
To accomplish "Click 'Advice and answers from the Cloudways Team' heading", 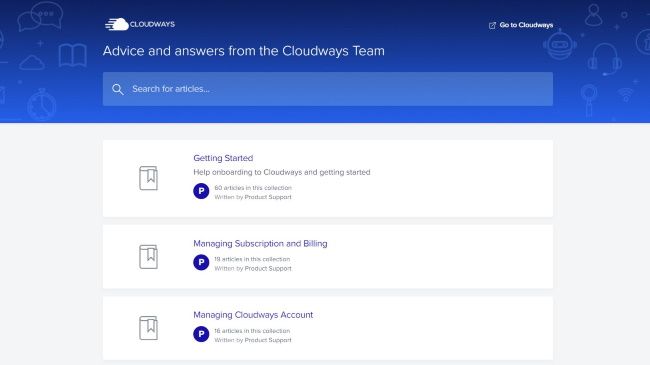I will 244,51.
